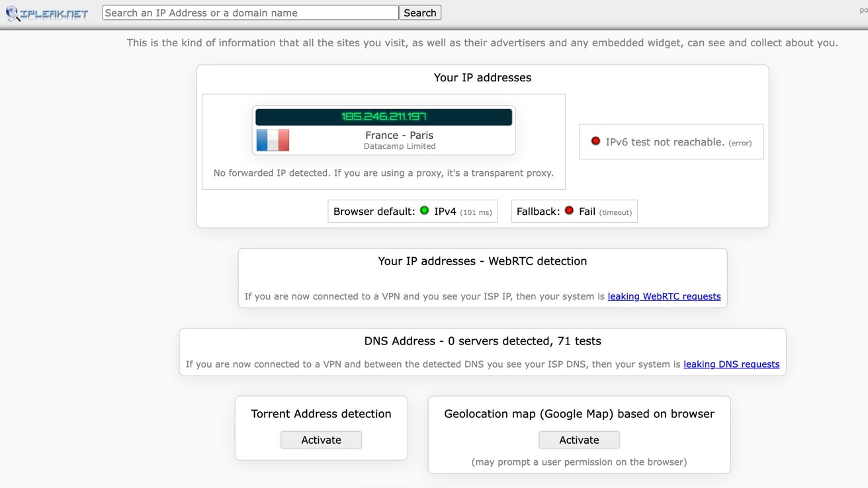Click the user permission prompt note
Viewport: 868px width, 488px height.
click(x=579, y=462)
